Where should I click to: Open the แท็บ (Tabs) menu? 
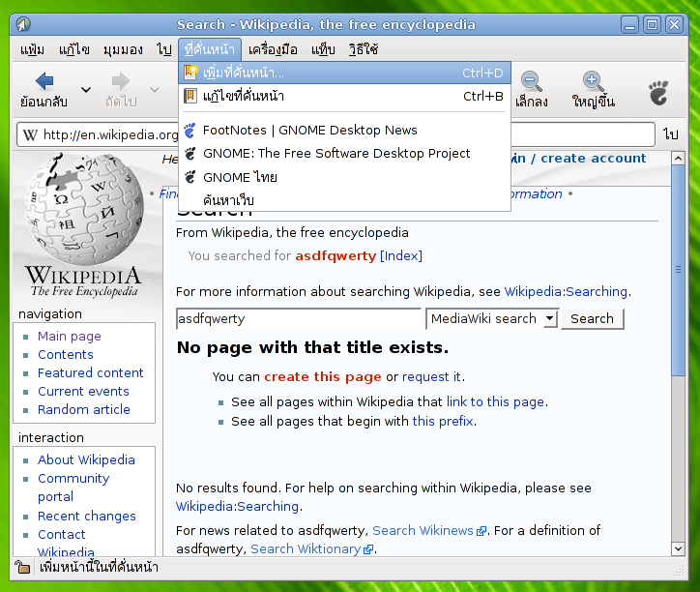pos(323,49)
